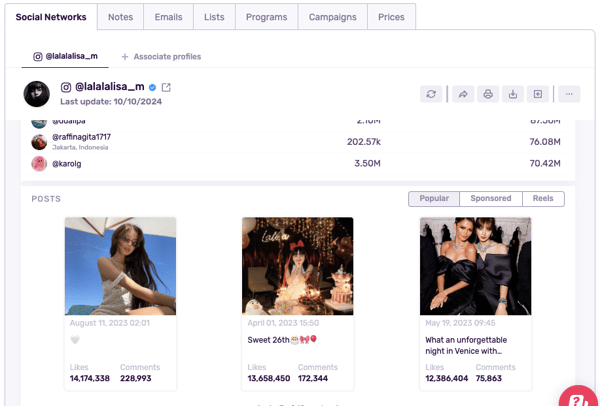
Task: Open the help chat bubble
Action: 580,396
